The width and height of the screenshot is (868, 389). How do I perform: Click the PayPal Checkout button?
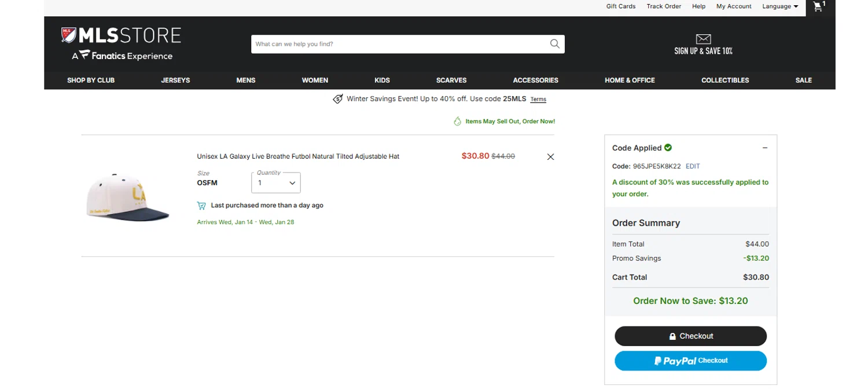[x=690, y=361]
